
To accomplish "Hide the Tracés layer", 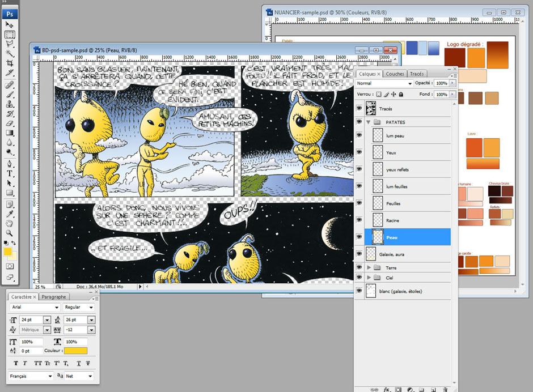I will click(359, 108).
